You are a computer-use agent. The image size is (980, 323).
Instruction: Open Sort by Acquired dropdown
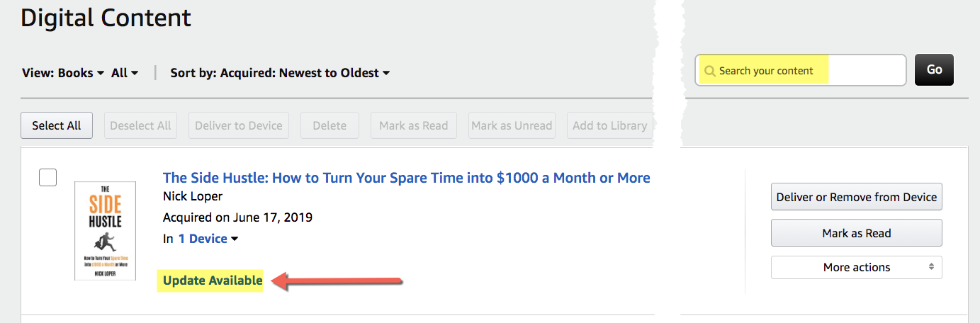(280, 73)
